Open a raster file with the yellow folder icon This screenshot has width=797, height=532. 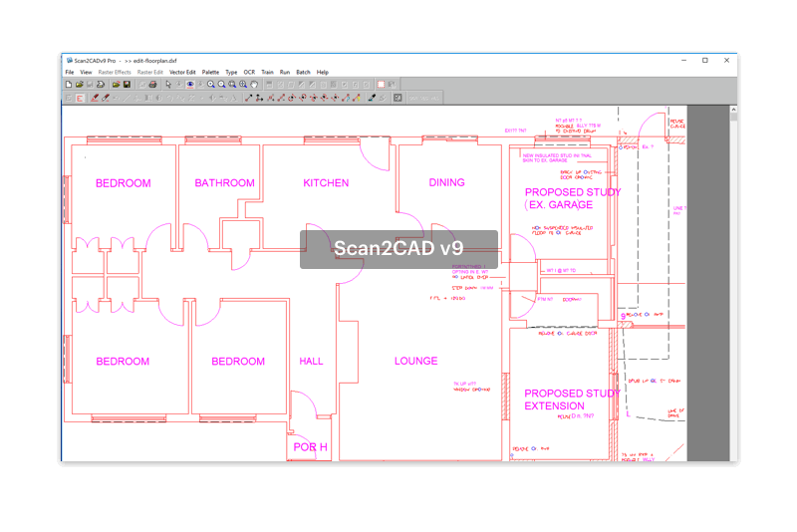tap(80, 85)
